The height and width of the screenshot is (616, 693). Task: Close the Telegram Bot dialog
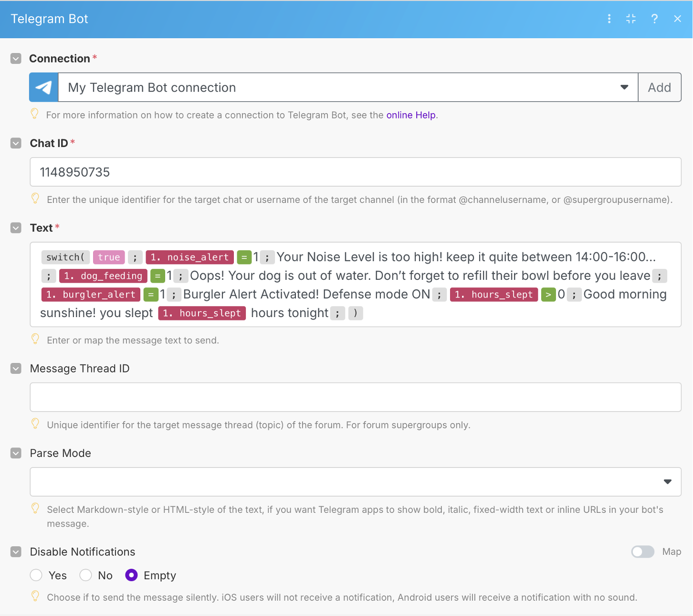tap(677, 19)
